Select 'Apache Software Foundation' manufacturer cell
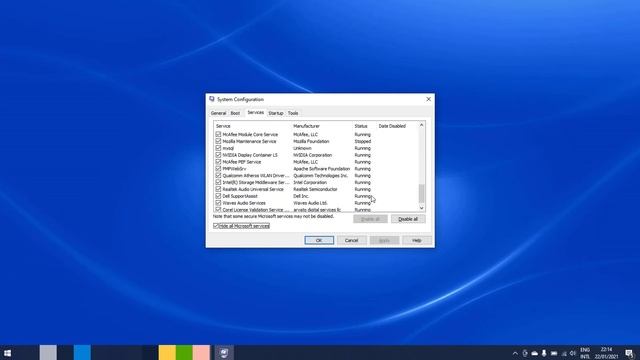 [322, 169]
